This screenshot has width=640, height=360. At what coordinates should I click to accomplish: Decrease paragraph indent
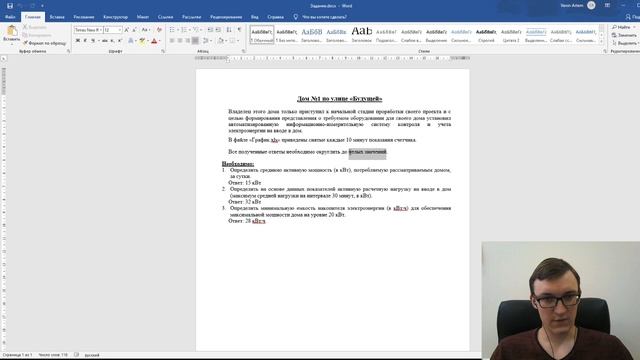tap(210, 30)
